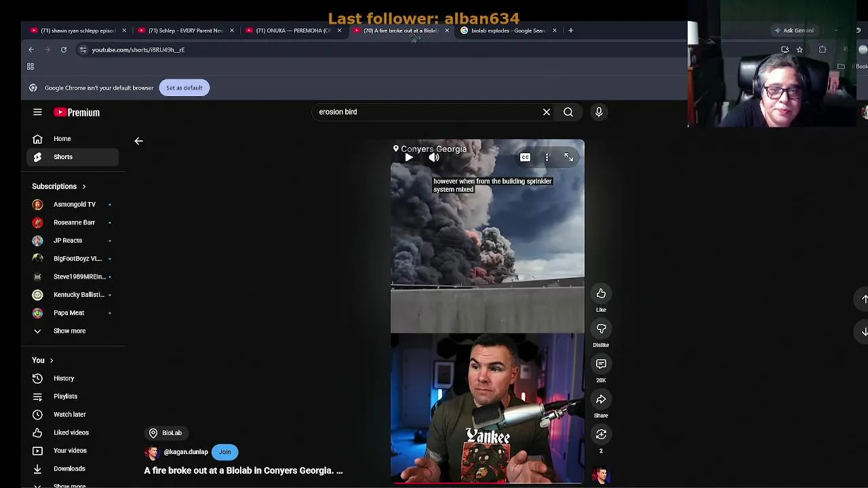The image size is (868, 488).
Task: Open the YouTube guide hamburger menu
Action: pyautogui.click(x=37, y=113)
